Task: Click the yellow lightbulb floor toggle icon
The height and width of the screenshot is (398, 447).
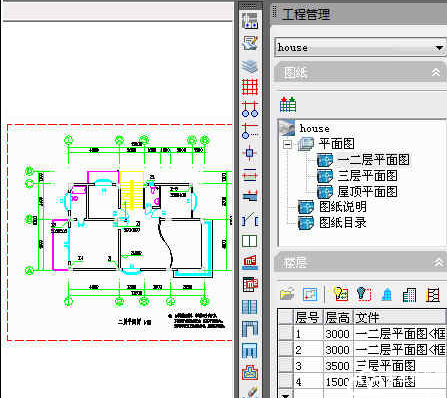Action: (x=341, y=294)
